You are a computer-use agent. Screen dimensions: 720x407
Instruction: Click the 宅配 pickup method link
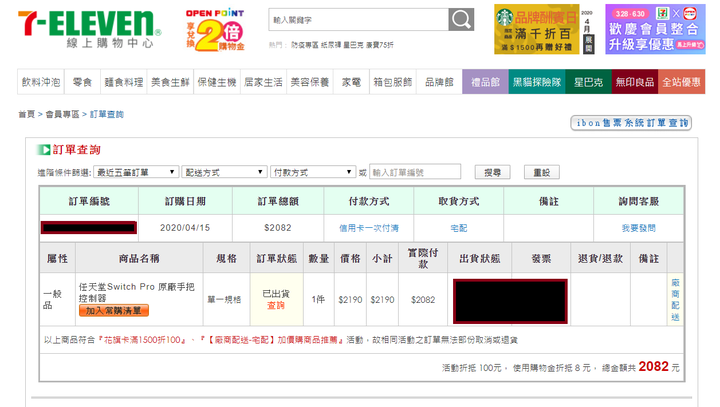[459, 228]
